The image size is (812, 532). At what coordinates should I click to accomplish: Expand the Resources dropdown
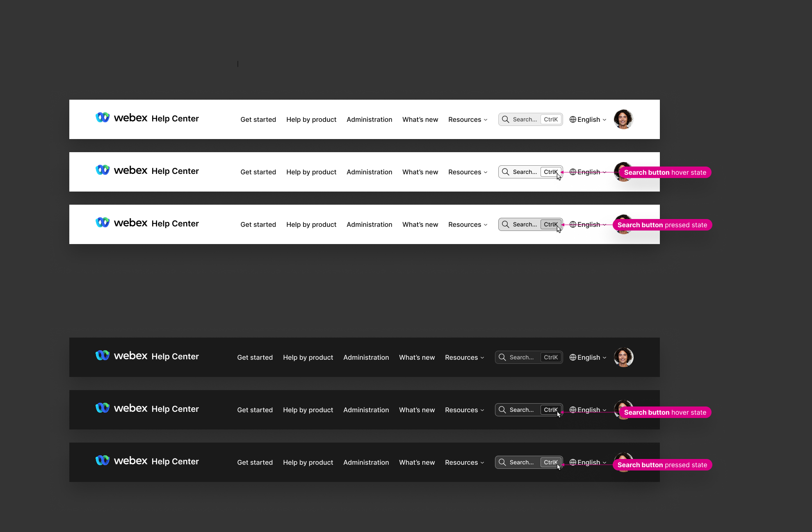pyautogui.click(x=468, y=119)
